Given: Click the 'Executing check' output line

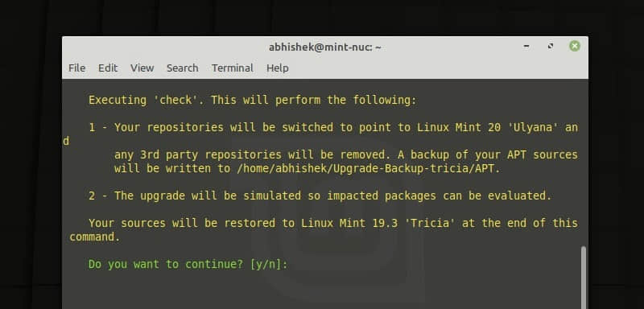Looking at the screenshot, I should (253, 100).
